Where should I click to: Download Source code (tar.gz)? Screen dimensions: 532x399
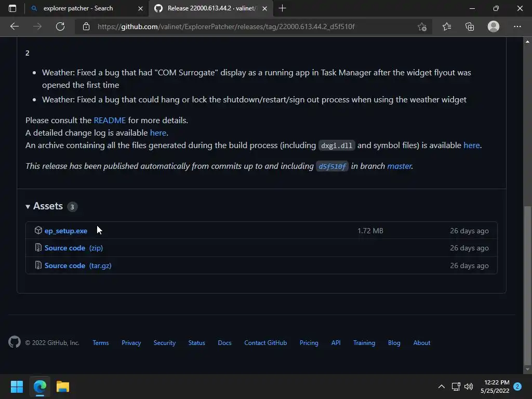78,265
